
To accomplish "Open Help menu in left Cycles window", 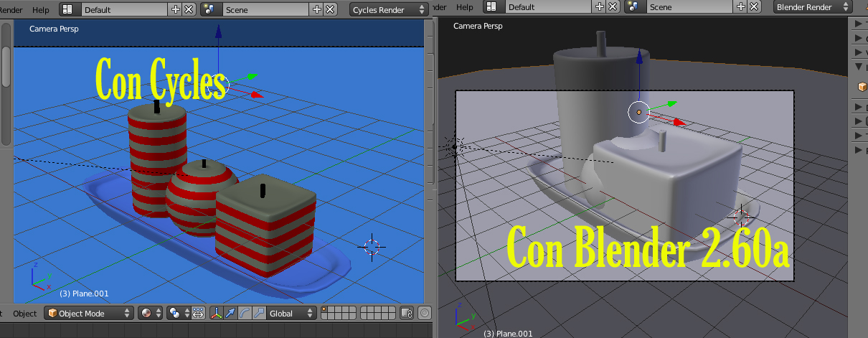I will click(x=41, y=9).
